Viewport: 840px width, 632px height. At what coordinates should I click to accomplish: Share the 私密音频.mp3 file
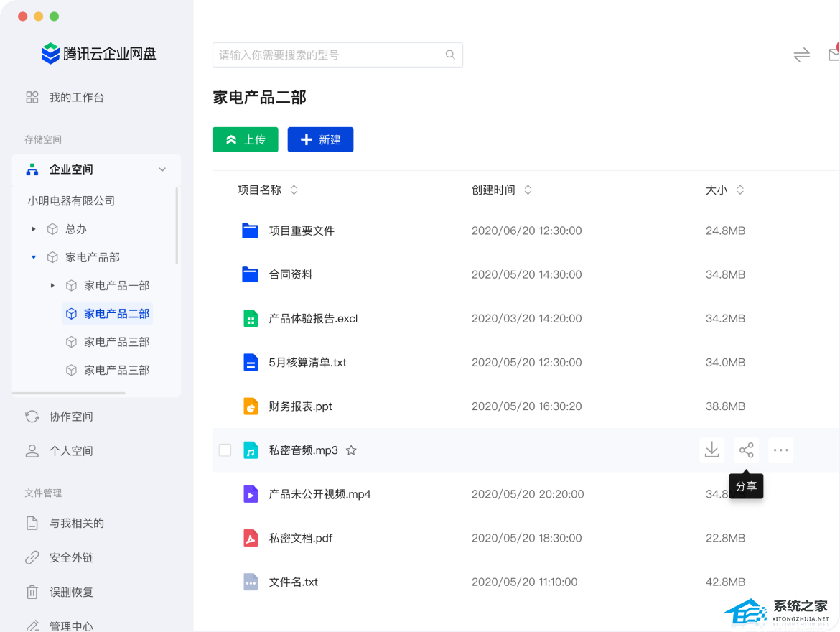coord(746,450)
